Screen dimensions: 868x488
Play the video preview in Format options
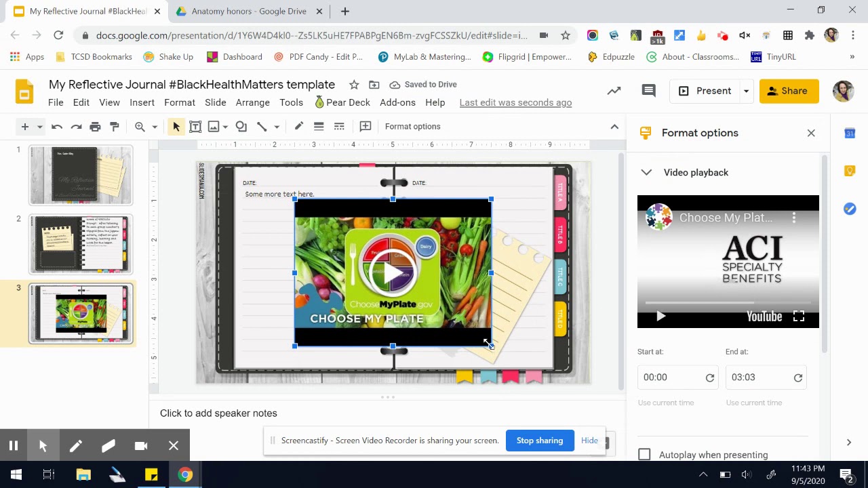[661, 317]
